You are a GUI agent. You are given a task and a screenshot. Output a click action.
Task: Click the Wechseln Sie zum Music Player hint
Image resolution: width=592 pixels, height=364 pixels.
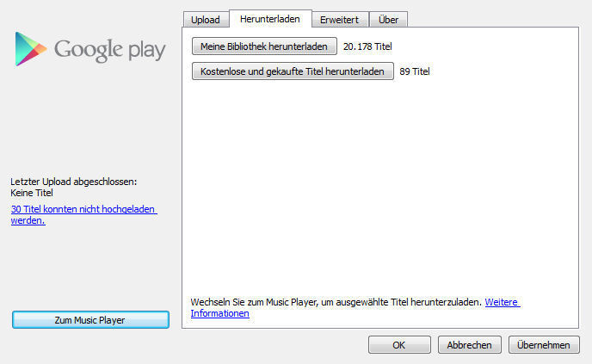point(336,302)
